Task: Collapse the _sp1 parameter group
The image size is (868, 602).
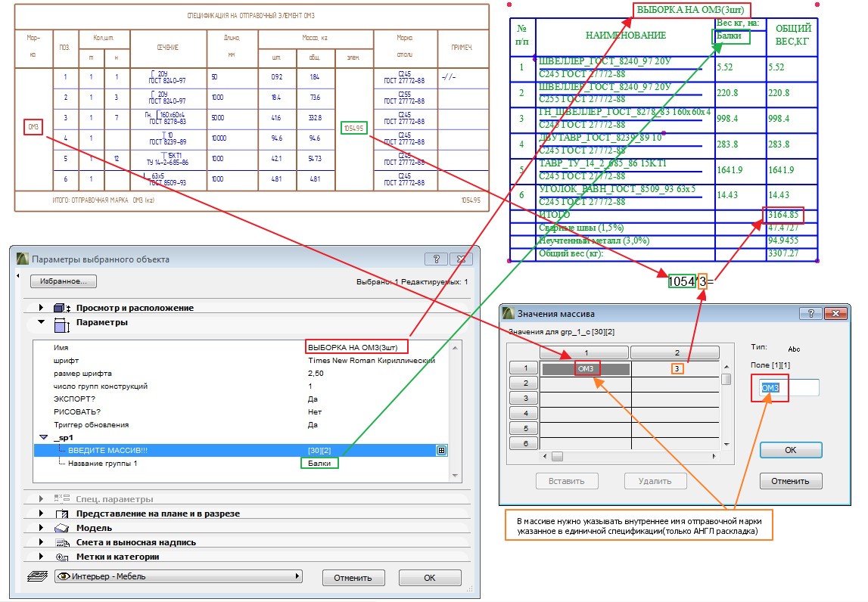Action: point(44,437)
